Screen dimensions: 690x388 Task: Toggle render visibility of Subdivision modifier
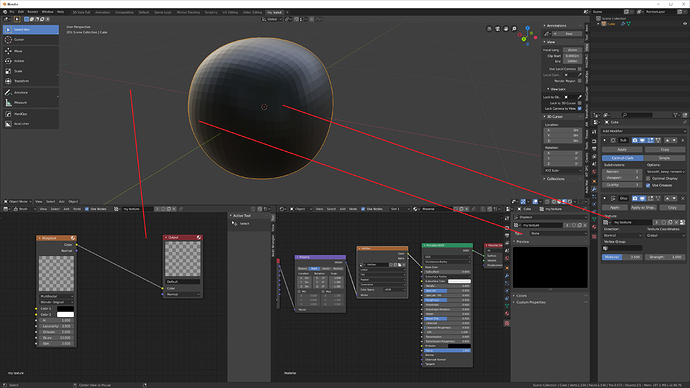coord(635,140)
